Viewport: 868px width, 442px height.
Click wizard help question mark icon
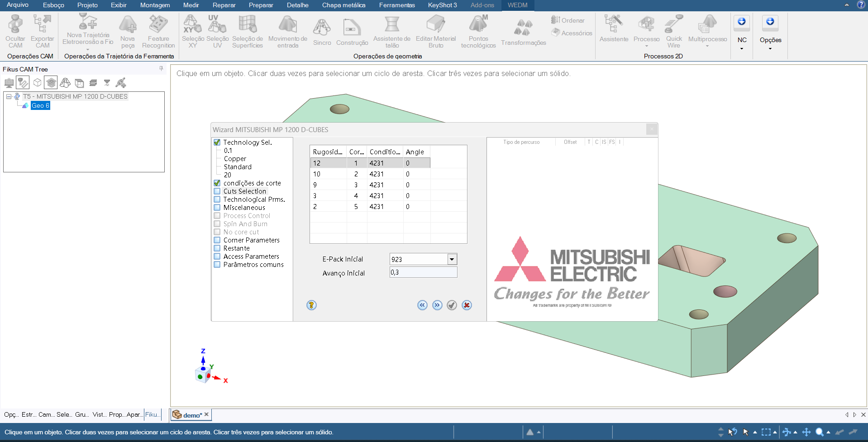pos(311,305)
